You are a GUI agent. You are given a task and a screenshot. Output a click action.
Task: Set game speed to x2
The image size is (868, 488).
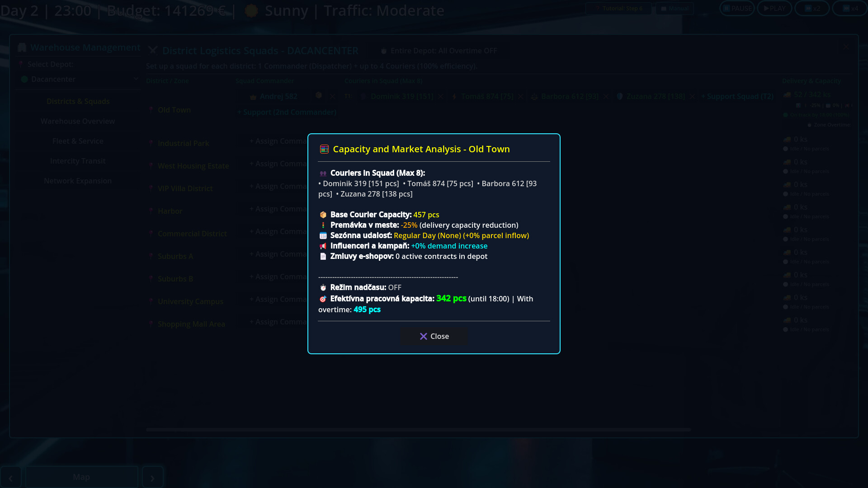tap(812, 9)
